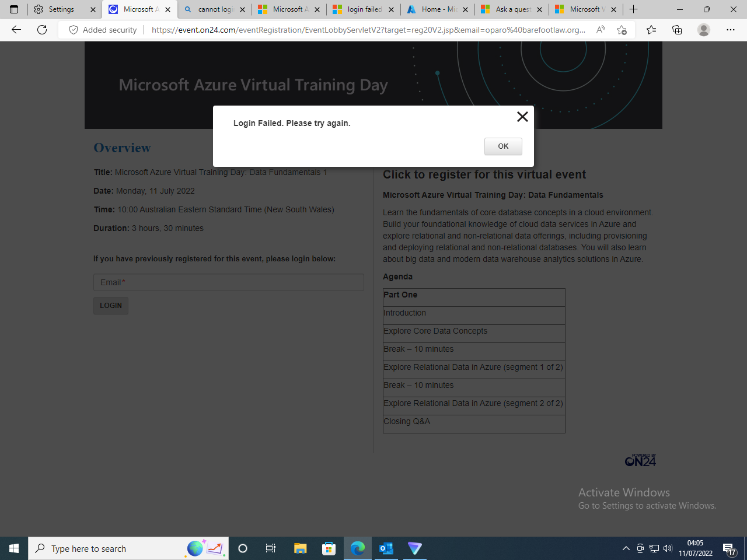The width and height of the screenshot is (747, 560).
Task: Open the Added security site info
Action: pyautogui.click(x=103, y=30)
